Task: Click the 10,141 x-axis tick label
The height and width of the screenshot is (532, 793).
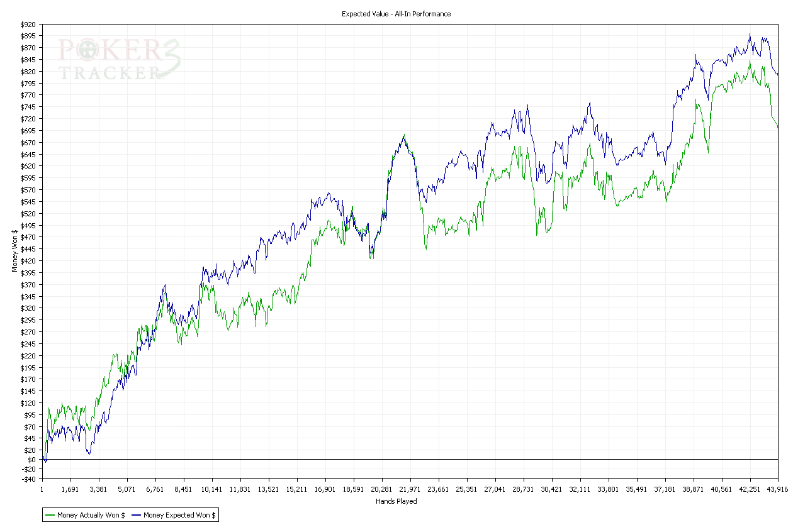Action: [x=211, y=489]
